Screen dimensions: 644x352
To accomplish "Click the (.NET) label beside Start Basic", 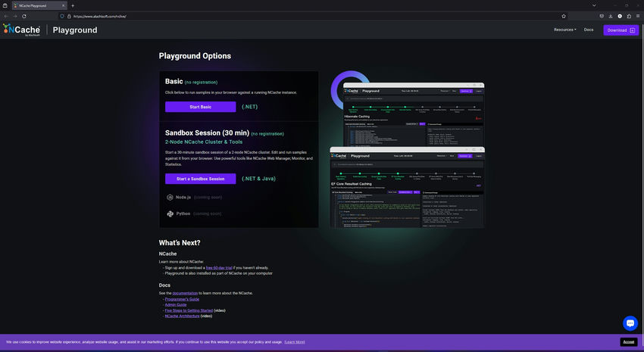I will (x=250, y=107).
